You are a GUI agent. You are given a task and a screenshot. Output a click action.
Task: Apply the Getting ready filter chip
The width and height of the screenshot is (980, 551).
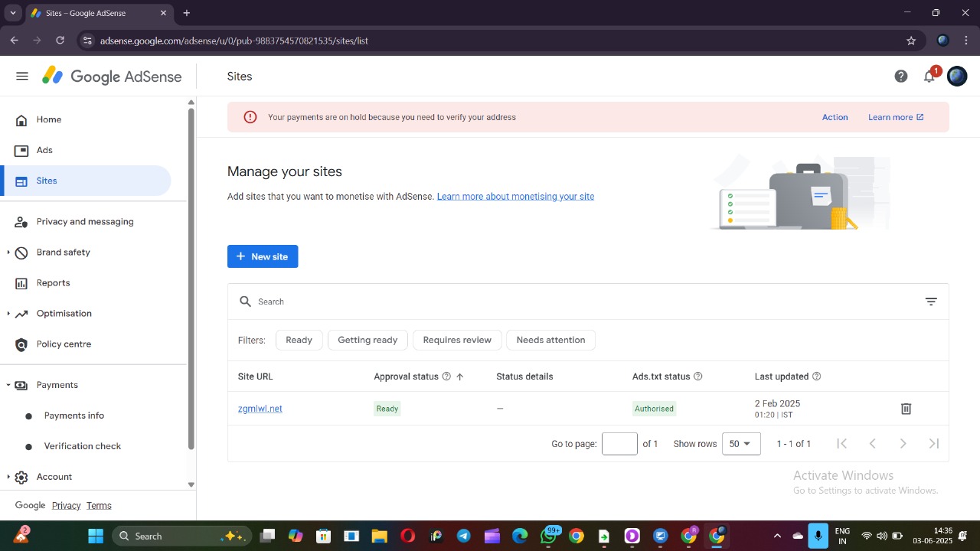367,340
